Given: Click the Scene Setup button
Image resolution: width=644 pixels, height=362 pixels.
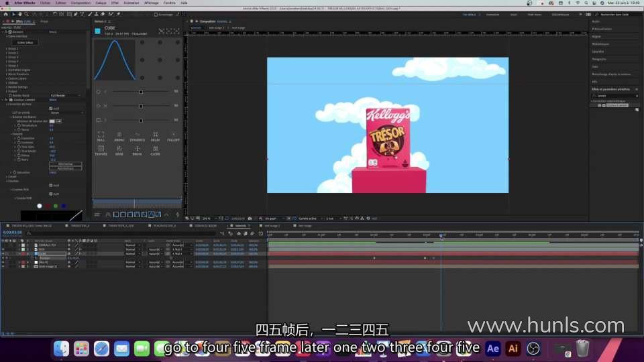Looking at the screenshot, I should coord(25,42).
